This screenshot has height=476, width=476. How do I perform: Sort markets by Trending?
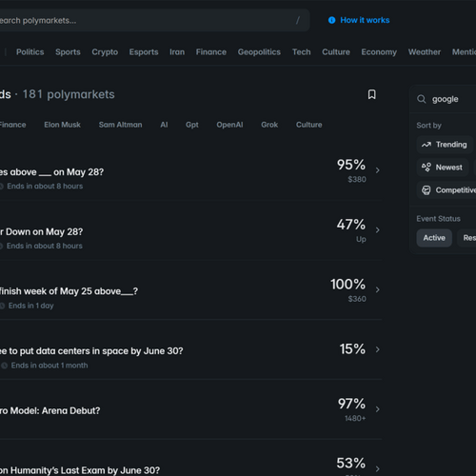pos(445,145)
